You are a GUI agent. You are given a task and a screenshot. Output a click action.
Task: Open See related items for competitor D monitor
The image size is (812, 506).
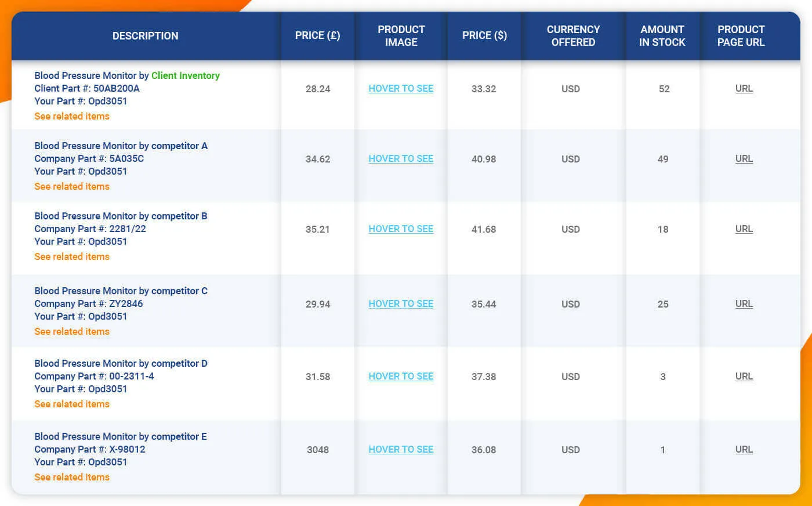coord(72,404)
